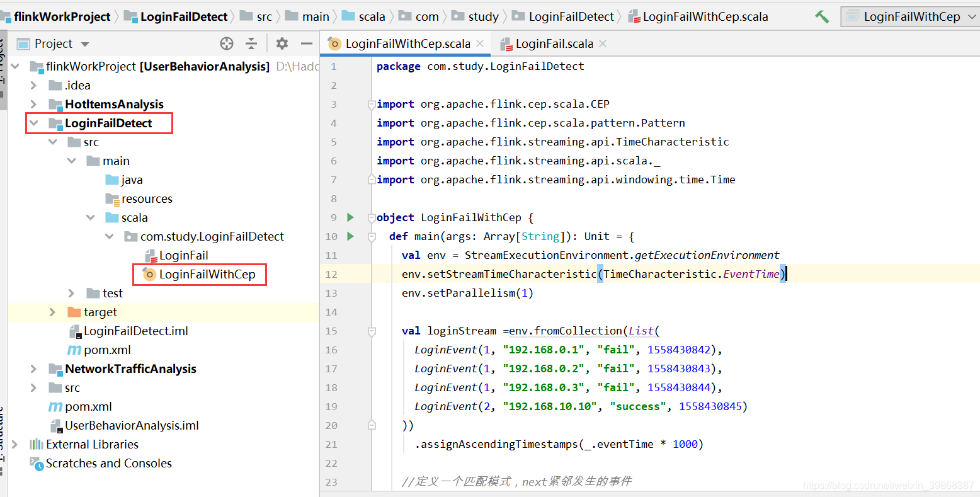Viewport: 980px width, 497px height.
Task: Open Project panel settings gear
Action: click(282, 43)
